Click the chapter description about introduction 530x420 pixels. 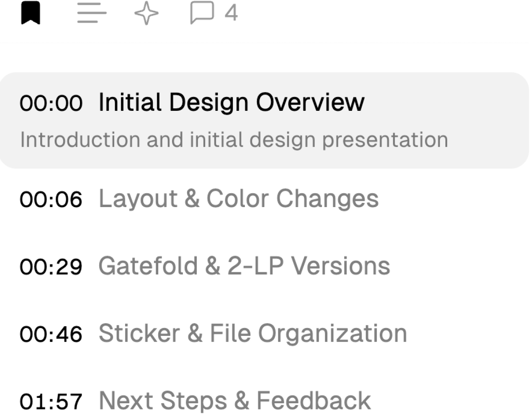click(234, 140)
